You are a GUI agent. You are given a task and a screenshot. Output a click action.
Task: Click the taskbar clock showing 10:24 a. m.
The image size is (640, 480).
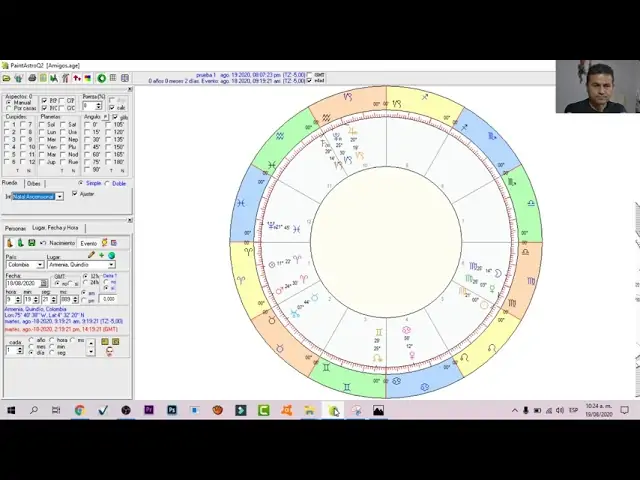598,410
